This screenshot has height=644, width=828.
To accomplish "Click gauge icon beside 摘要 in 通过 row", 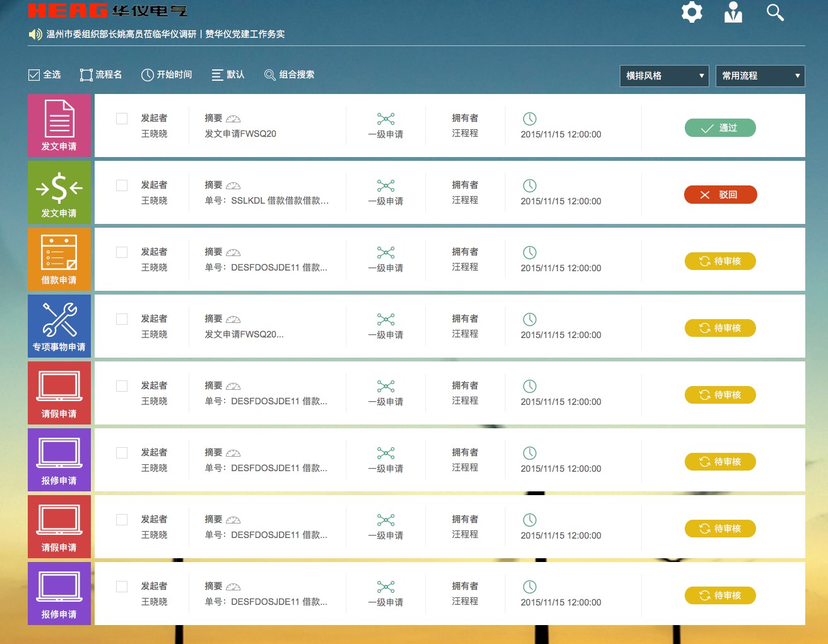I will click(x=234, y=119).
